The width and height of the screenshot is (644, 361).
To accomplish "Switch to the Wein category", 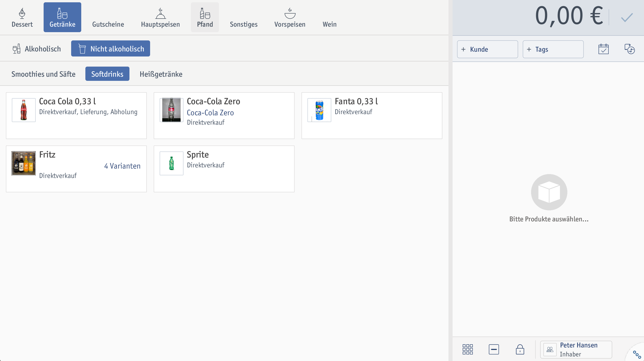I will pyautogui.click(x=329, y=17).
